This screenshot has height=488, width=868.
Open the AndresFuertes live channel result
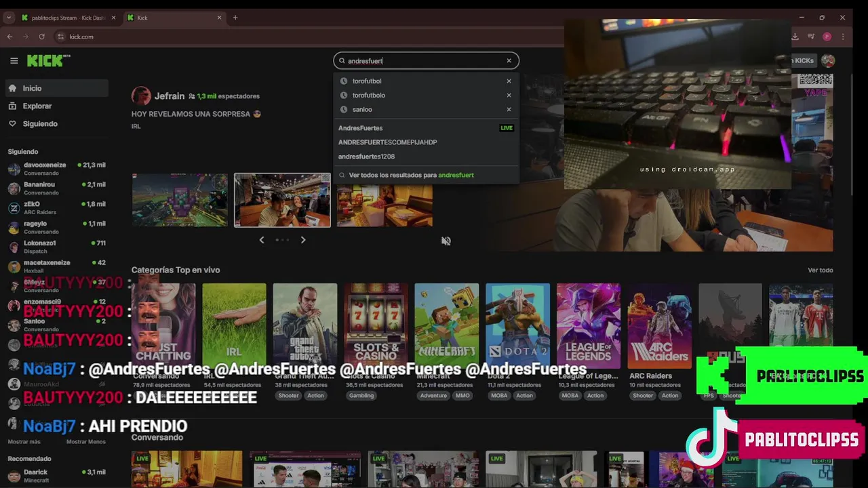pyautogui.click(x=426, y=128)
